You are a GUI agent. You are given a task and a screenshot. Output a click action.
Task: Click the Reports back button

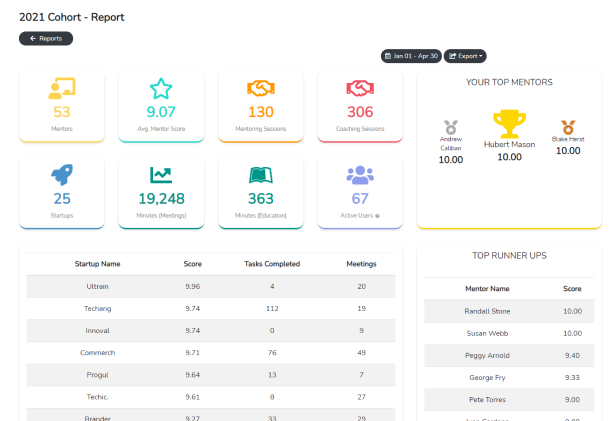[x=46, y=38]
